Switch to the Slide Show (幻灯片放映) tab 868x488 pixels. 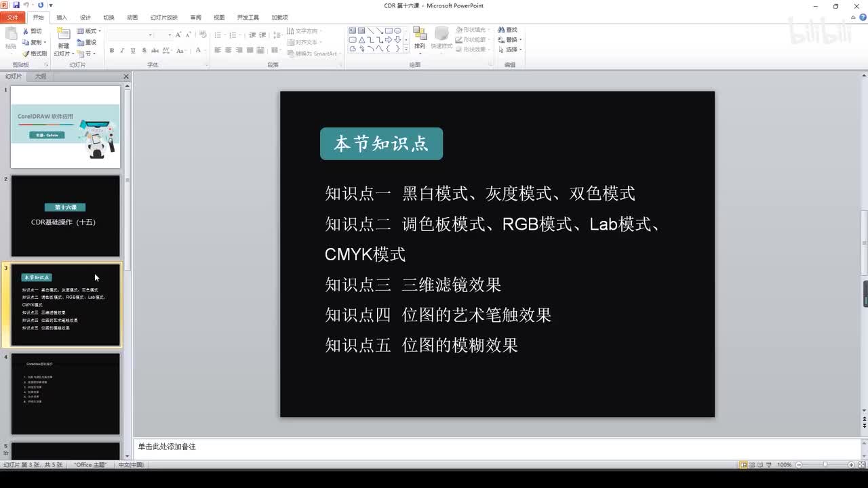164,18
